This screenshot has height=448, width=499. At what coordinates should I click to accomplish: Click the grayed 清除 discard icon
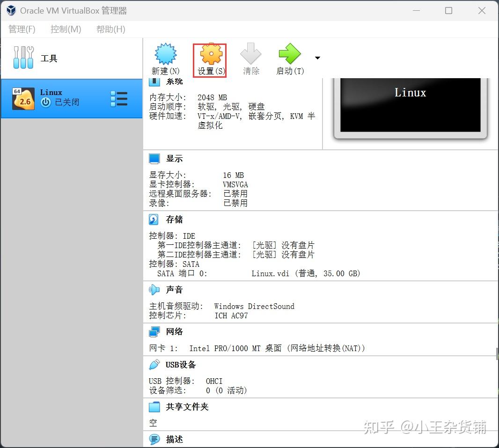tap(250, 55)
